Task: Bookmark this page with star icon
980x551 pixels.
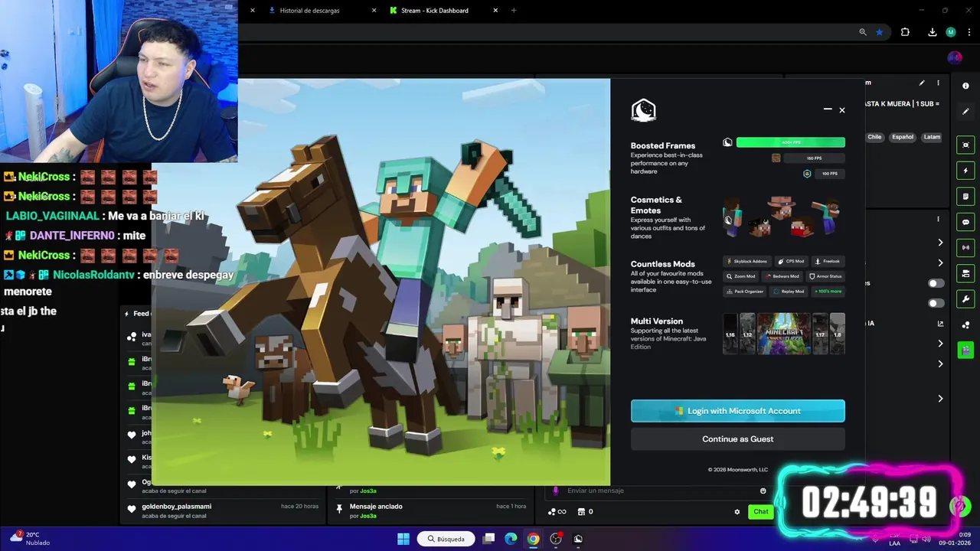Action: point(880,32)
